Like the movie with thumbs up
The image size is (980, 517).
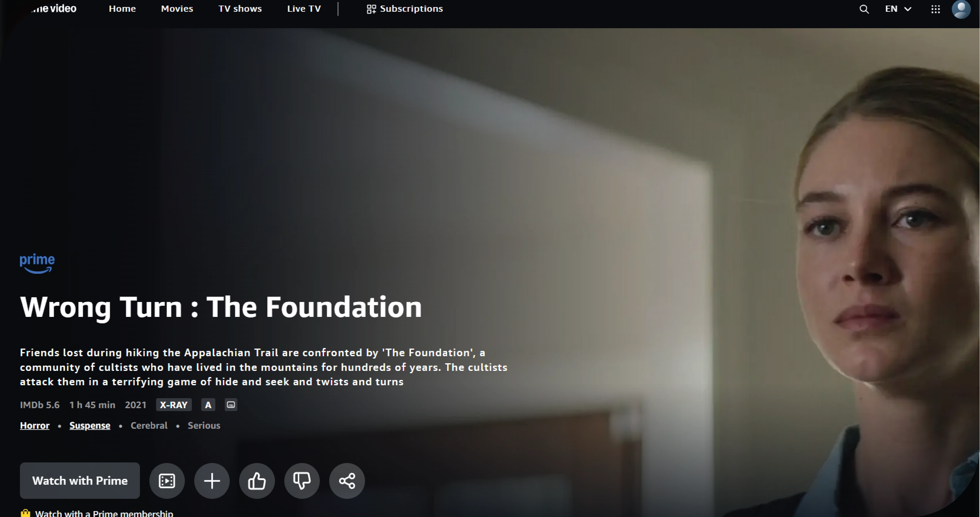click(257, 481)
